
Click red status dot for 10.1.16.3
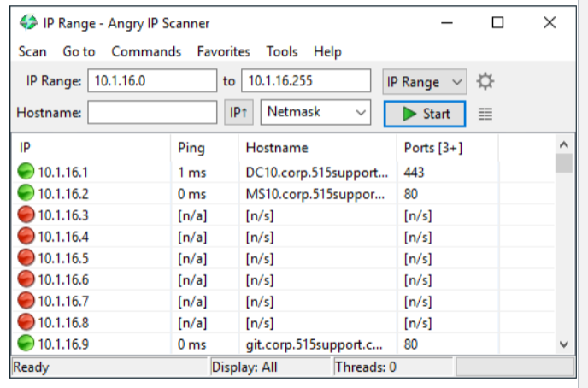click(26, 215)
